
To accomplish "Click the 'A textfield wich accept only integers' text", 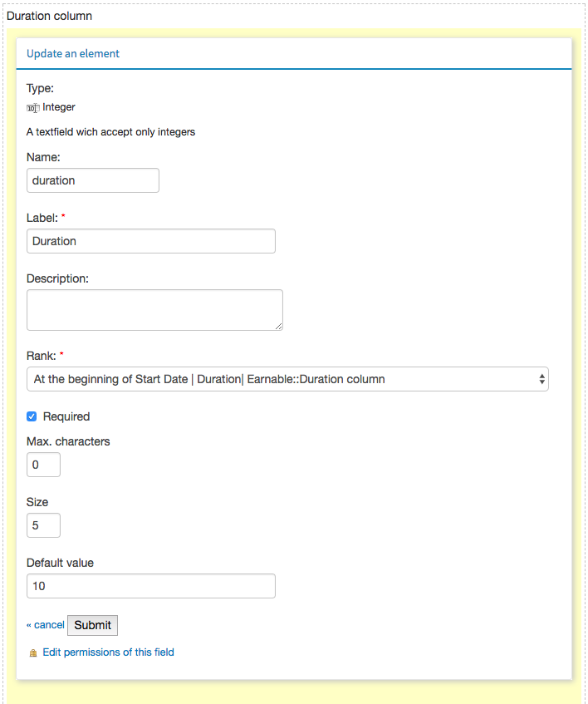I will click(x=110, y=132).
